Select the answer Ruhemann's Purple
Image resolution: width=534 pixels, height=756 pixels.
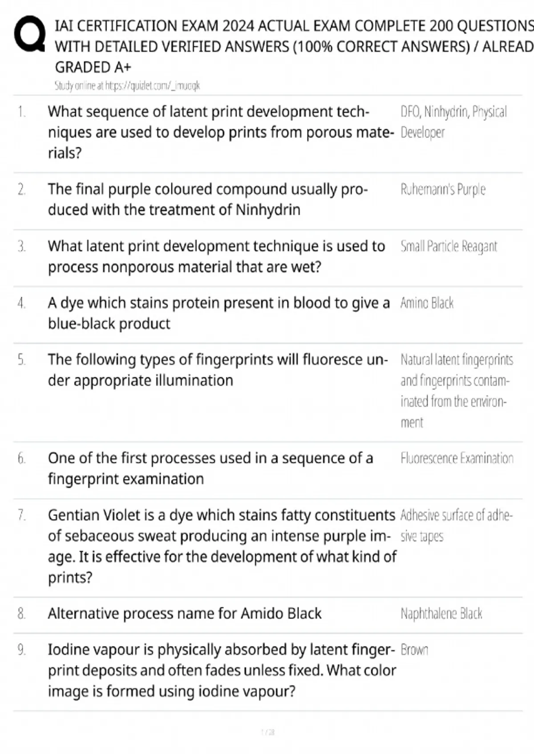coord(443,190)
